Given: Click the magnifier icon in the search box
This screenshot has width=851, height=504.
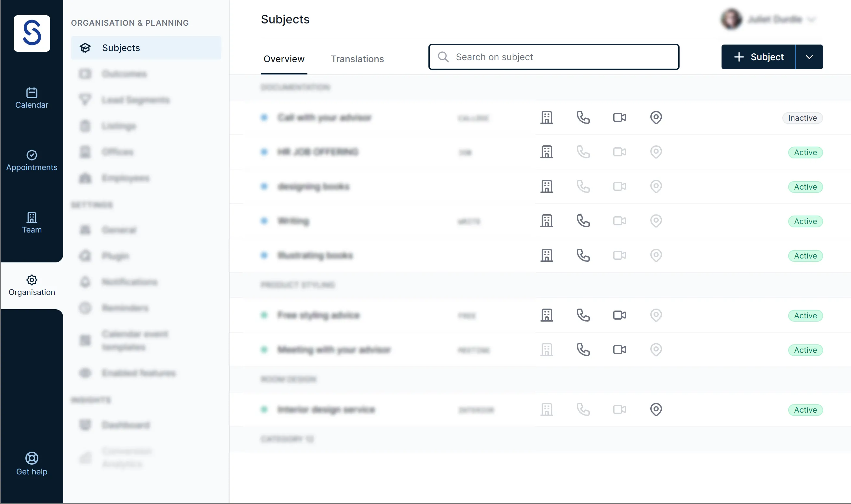Looking at the screenshot, I should 443,57.
